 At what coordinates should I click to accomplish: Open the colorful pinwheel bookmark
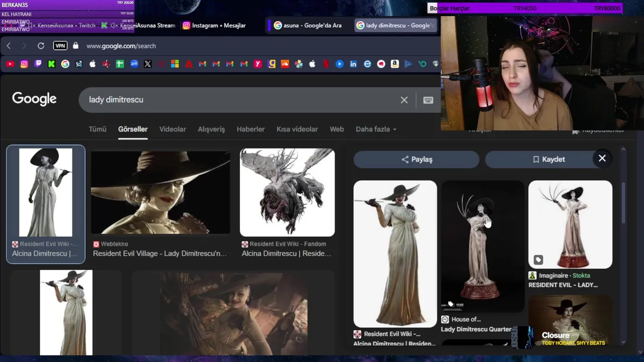299,64
